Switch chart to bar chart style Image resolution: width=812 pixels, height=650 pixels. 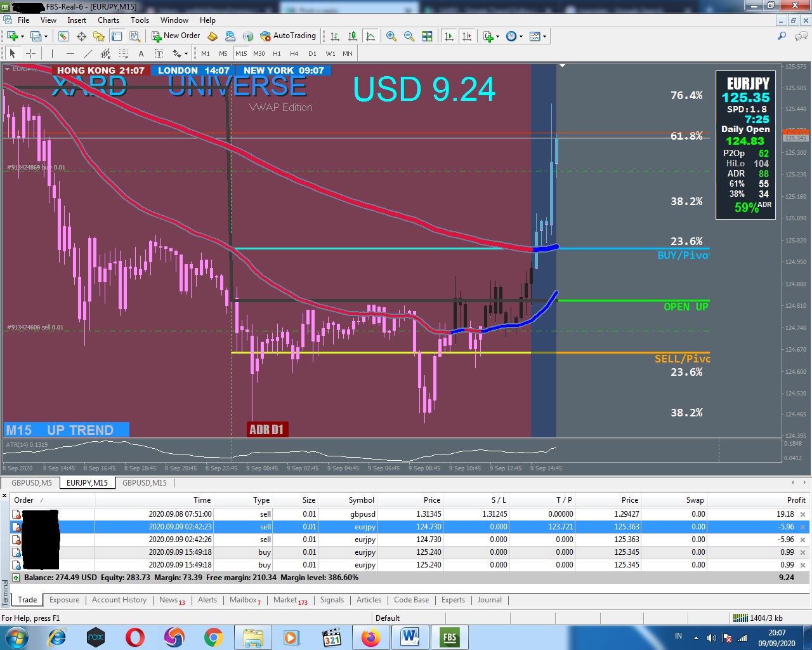[335, 36]
